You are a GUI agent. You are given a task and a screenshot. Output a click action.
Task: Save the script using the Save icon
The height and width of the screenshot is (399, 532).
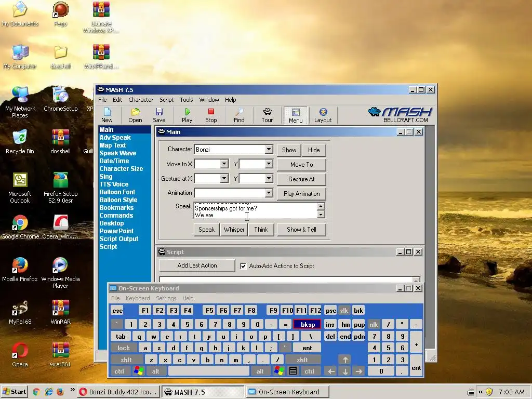point(159,115)
